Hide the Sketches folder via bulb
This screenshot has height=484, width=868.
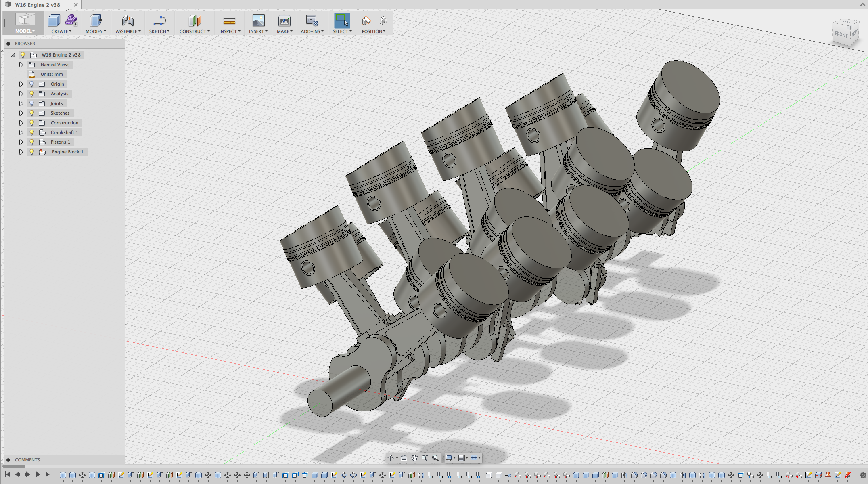[x=31, y=113]
